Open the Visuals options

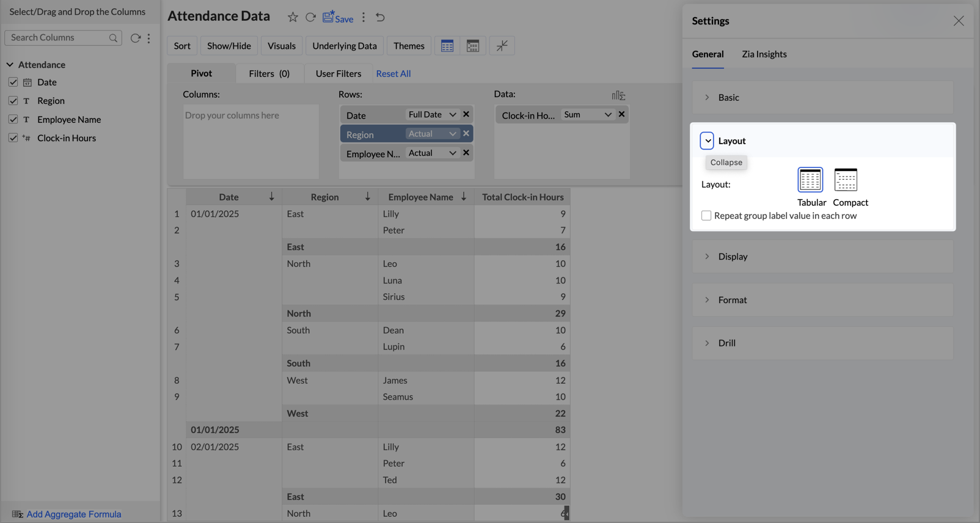coord(282,46)
